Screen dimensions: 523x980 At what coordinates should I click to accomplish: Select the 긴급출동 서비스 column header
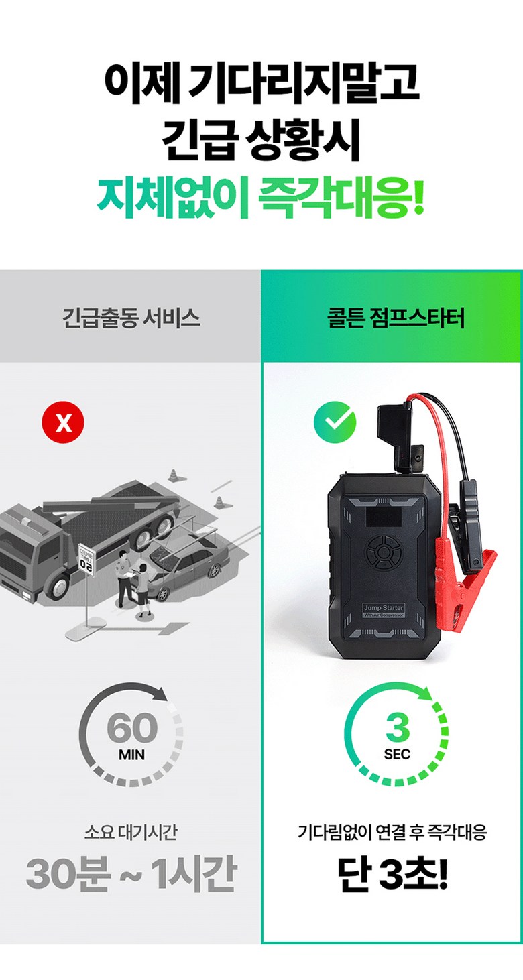[x=131, y=317]
